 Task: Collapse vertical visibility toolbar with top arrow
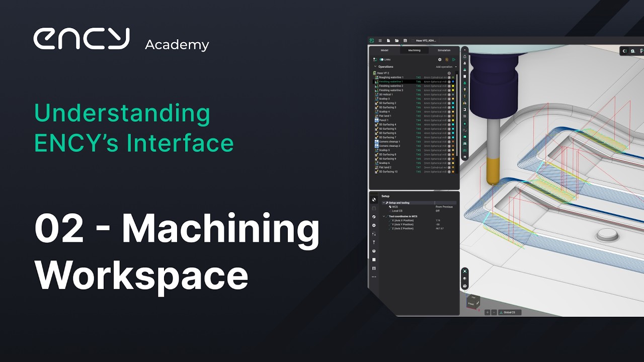pos(464,50)
